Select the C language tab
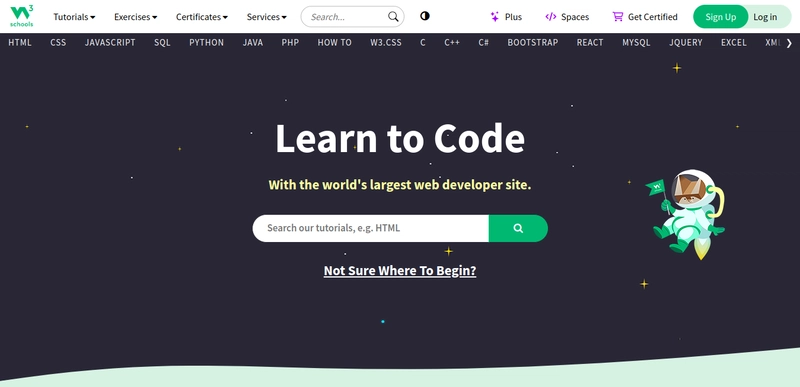Viewport: 800px width, 387px height. click(x=423, y=43)
